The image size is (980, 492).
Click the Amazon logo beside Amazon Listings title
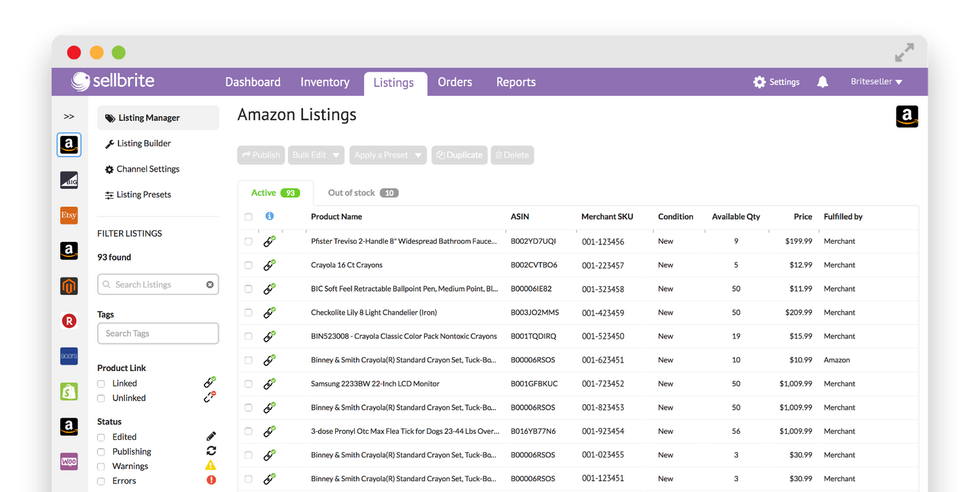907,116
